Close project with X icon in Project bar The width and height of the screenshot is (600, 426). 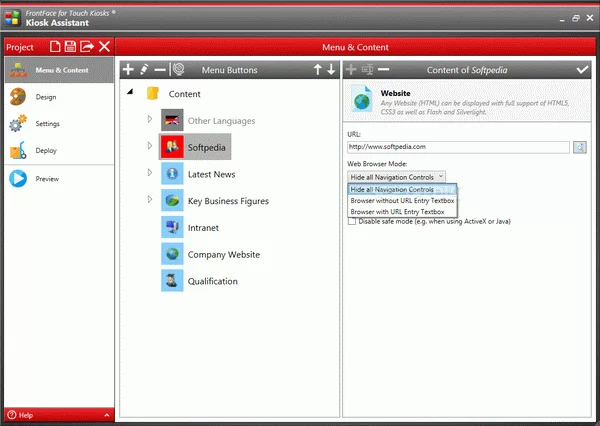tap(104, 47)
